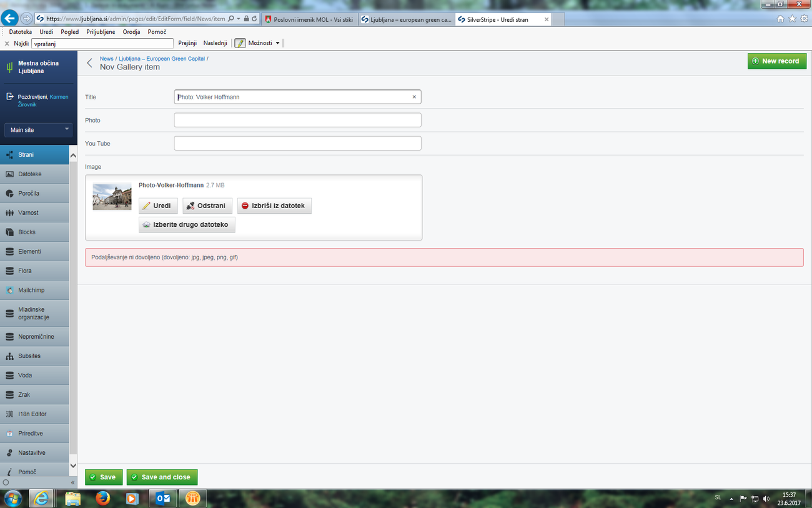The width and height of the screenshot is (812, 508).
Task: Click the back arrow beside breadcrumb
Action: (89, 63)
